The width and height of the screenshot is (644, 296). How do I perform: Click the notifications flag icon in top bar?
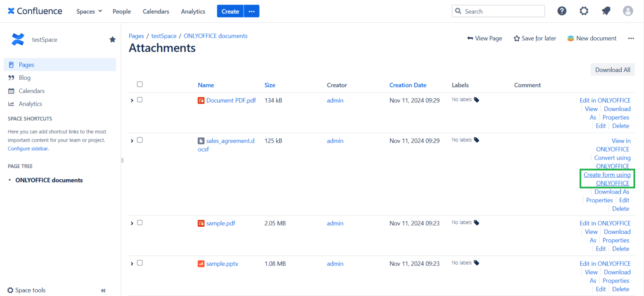pyautogui.click(x=606, y=11)
